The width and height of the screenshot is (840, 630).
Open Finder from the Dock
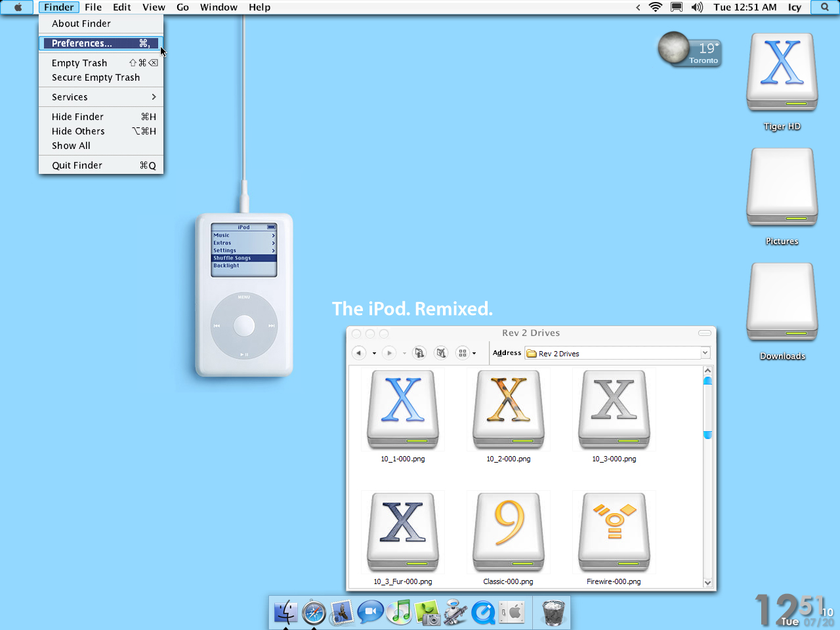tap(285, 612)
